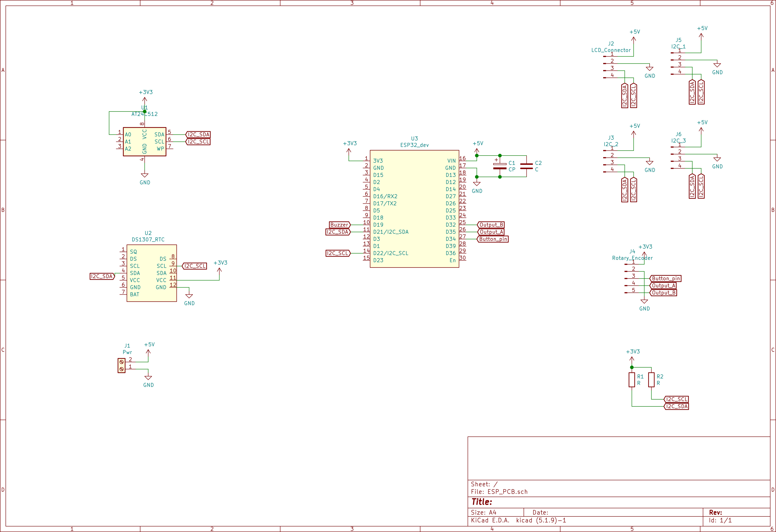Select I2C_SCL label on AT24C512 pin 6
This screenshot has height=532, width=776.
point(198,141)
